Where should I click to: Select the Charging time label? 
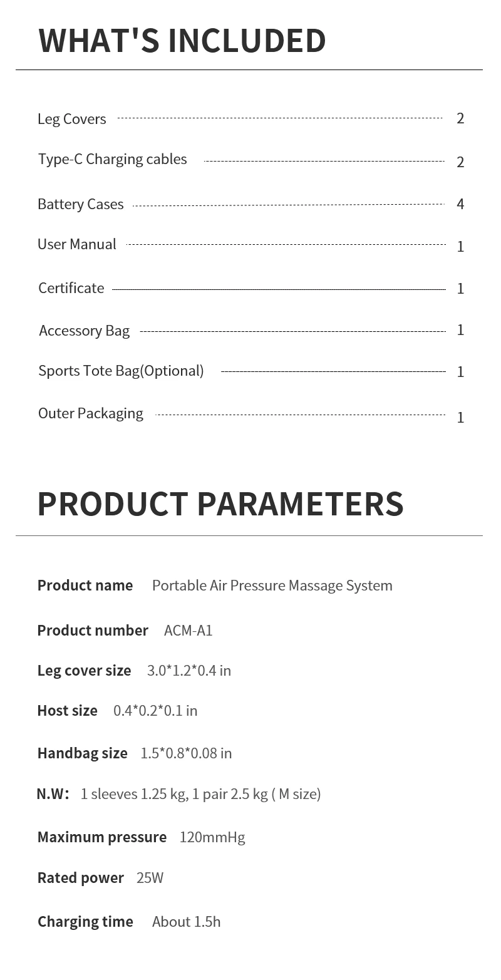coord(85,922)
